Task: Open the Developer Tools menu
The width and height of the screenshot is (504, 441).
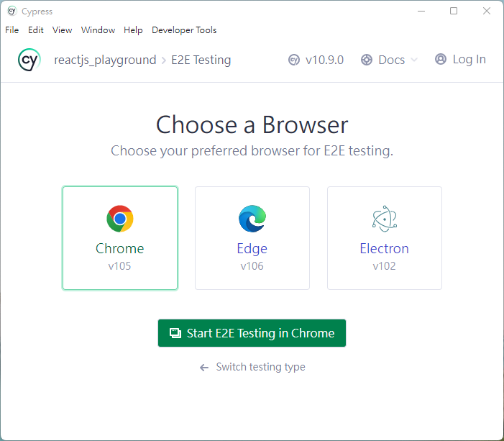Action: (184, 30)
